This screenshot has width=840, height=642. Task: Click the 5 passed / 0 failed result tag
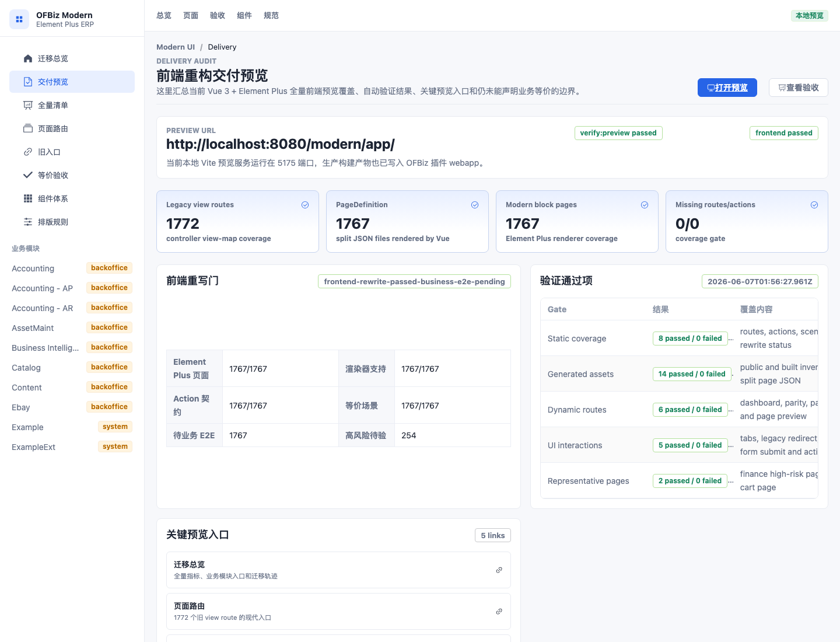(x=690, y=445)
